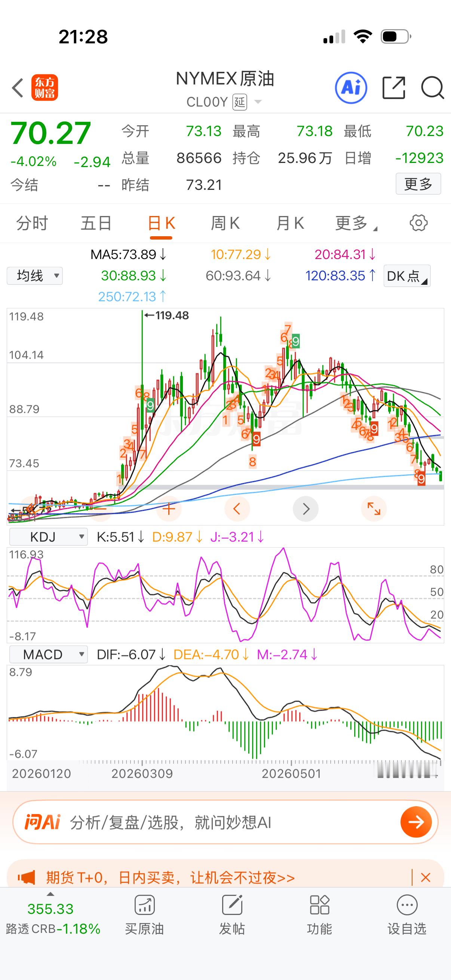
Task: Tap the back arrow icon
Action: (18, 88)
